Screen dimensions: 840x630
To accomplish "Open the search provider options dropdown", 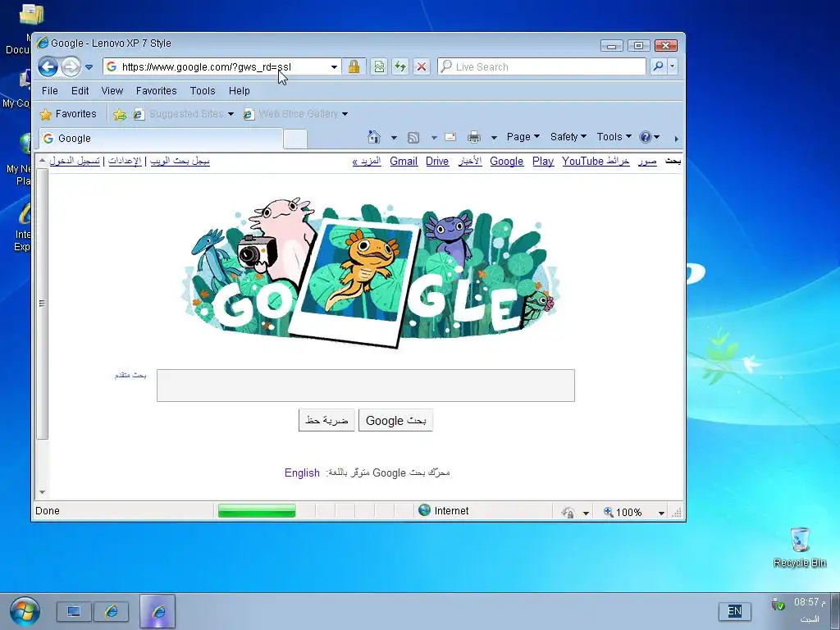I will tap(673, 67).
